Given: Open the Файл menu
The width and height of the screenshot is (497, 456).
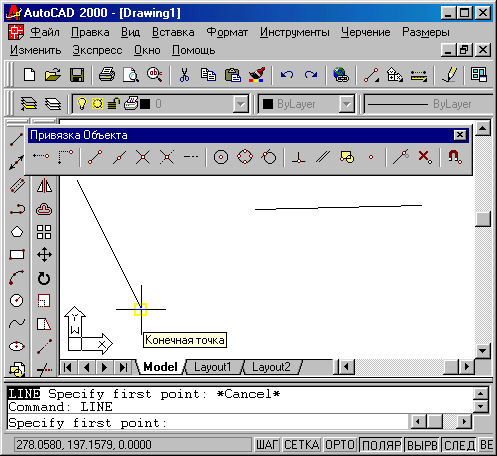Looking at the screenshot, I should pyautogui.click(x=45, y=32).
